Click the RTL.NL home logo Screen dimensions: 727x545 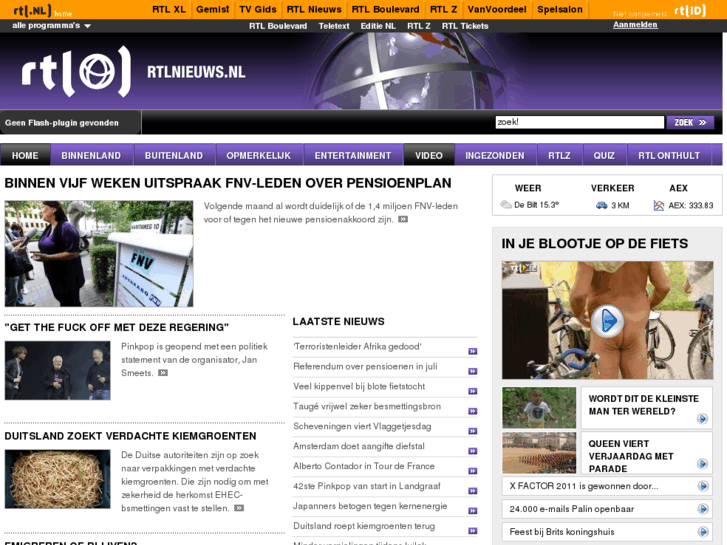[42, 10]
